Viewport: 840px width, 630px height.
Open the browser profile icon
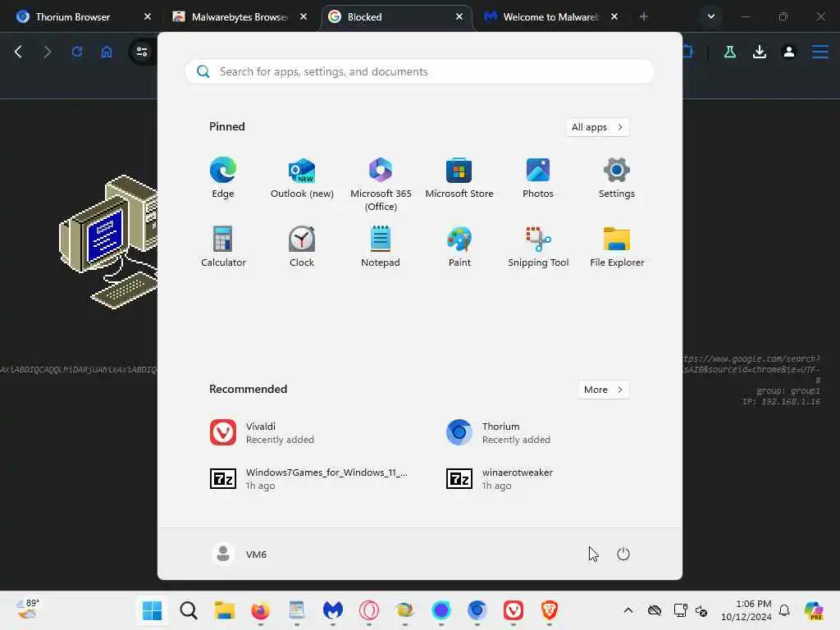coord(788,52)
